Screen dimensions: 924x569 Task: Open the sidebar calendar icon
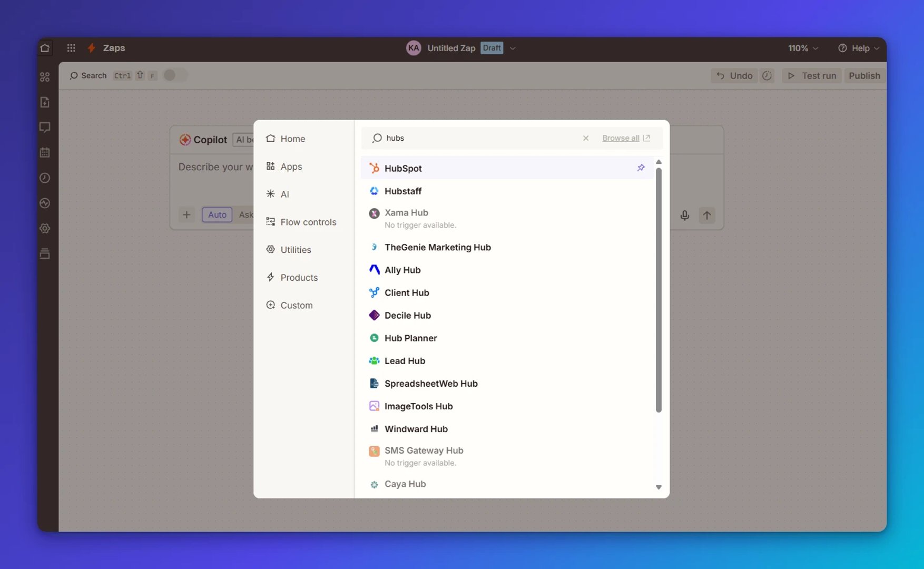pos(45,153)
